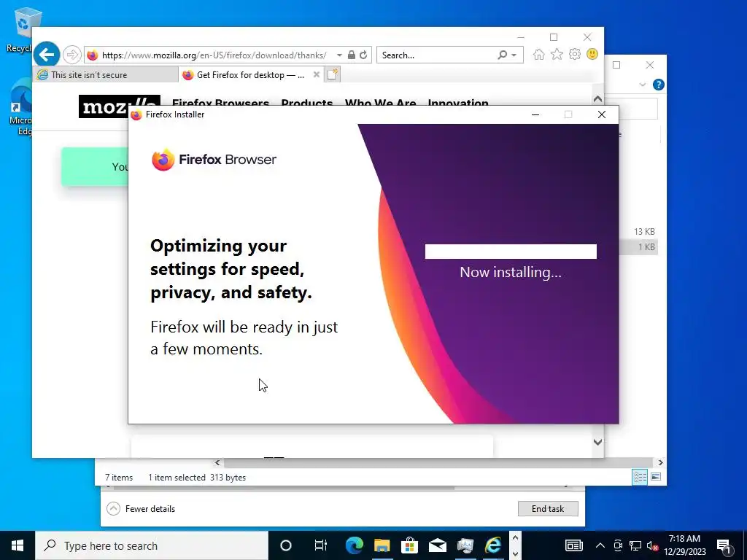The image size is (747, 560).
Task: Click IE page scroll up arrow
Action: tap(597, 98)
